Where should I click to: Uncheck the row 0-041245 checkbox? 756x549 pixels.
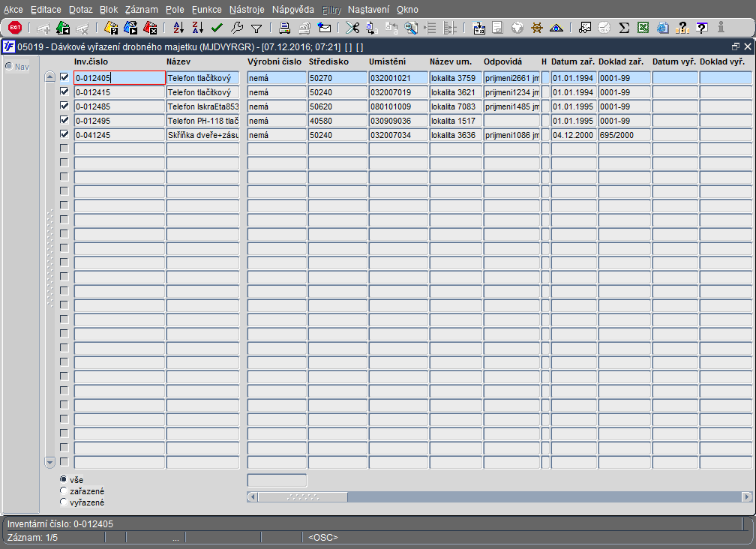pos(64,134)
